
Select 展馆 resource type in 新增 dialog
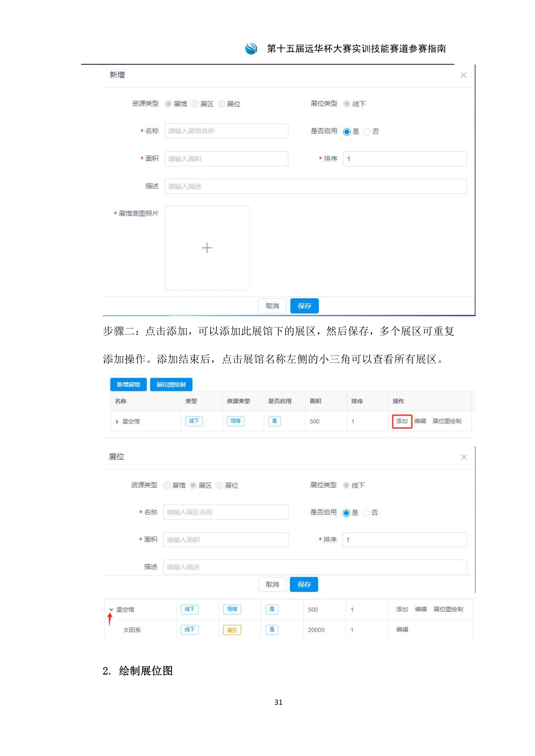point(168,104)
